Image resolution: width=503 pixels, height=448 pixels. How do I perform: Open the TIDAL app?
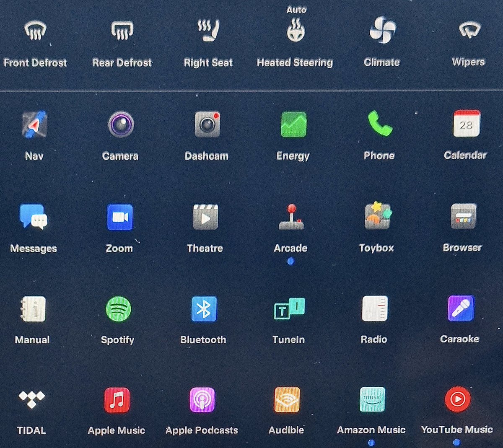pyautogui.click(x=32, y=399)
